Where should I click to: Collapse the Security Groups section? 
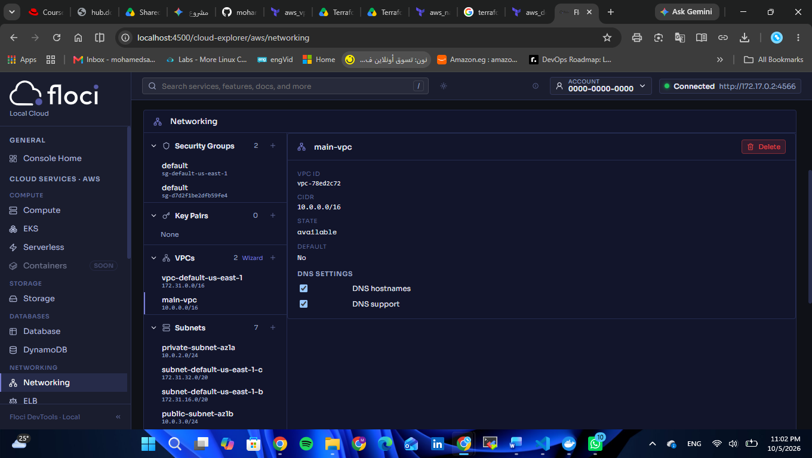tap(153, 146)
